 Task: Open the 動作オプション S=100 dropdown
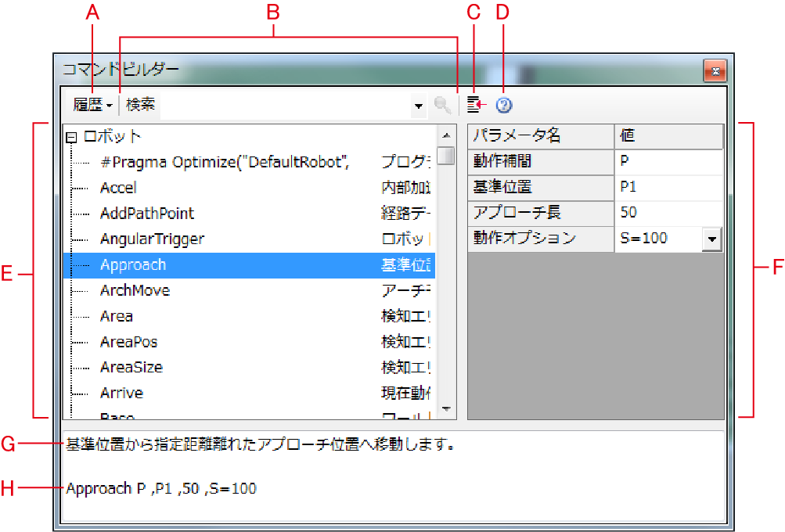[x=711, y=239]
